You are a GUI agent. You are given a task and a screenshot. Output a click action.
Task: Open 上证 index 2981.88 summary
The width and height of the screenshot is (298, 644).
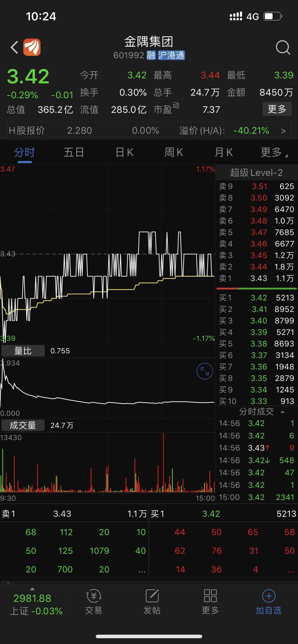pos(32,604)
